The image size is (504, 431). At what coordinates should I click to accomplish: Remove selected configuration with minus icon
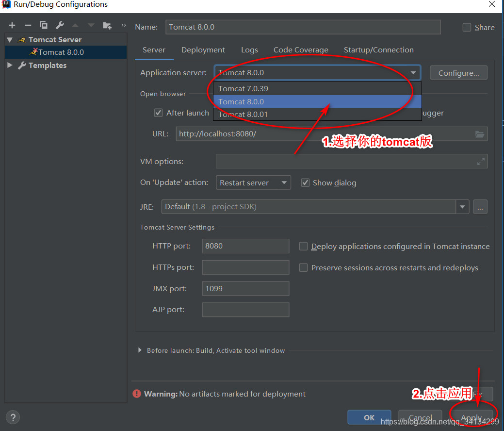point(28,25)
